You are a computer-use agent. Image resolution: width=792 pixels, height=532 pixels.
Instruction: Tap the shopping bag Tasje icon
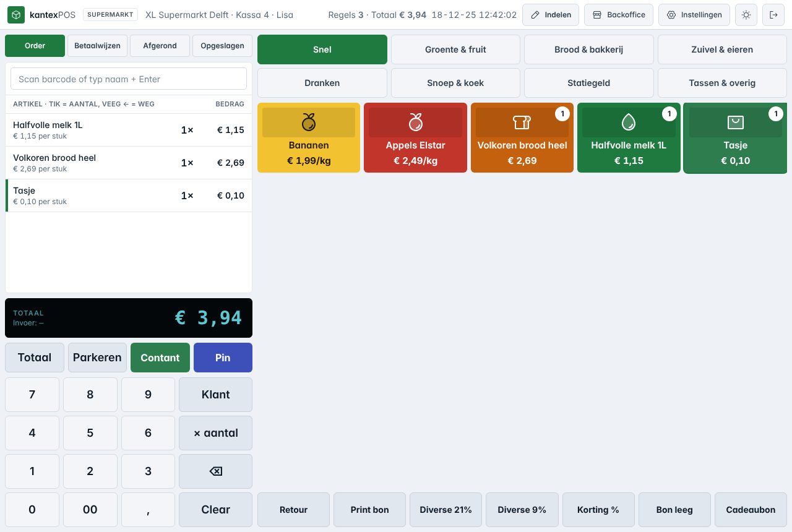click(x=735, y=122)
